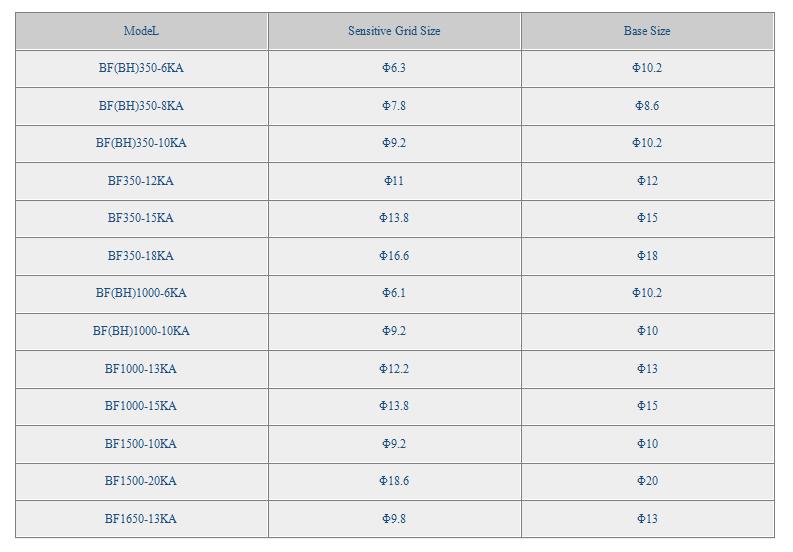Select the Φ20 base size cell
Image resolution: width=793 pixels, height=552 pixels.
pos(647,481)
